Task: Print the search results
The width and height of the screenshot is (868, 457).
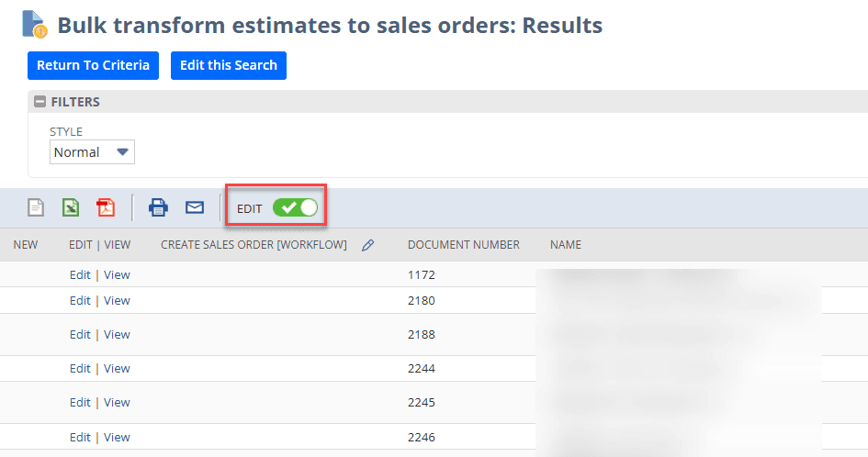Action: 158,207
